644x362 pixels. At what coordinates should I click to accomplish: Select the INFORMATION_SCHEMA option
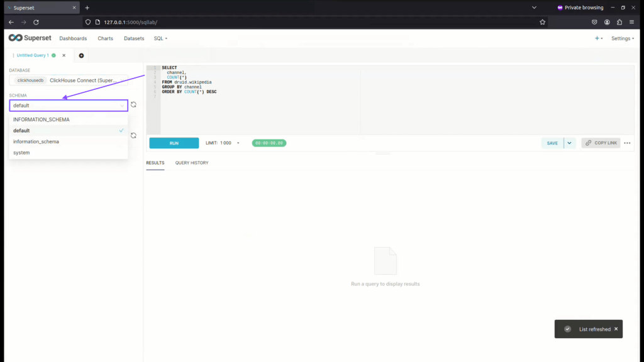tap(42, 119)
